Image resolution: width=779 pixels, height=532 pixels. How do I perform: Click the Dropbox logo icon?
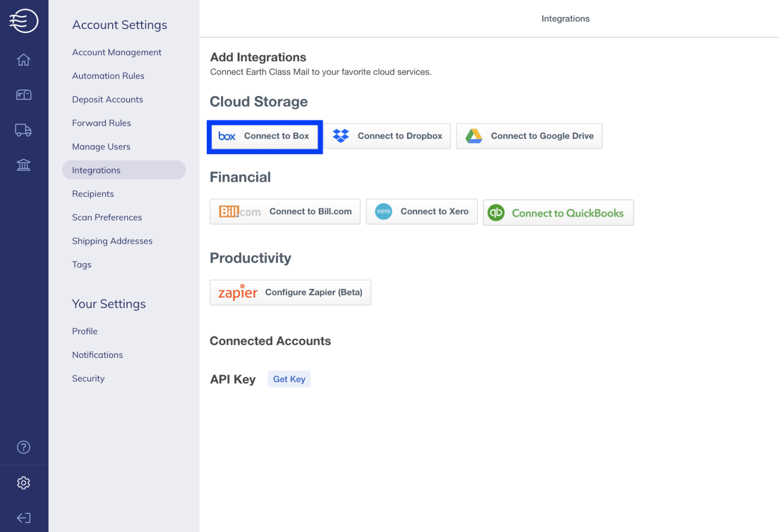pos(341,136)
